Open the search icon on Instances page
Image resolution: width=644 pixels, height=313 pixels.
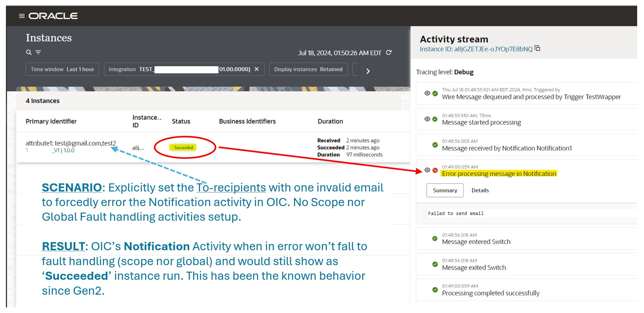click(x=29, y=53)
